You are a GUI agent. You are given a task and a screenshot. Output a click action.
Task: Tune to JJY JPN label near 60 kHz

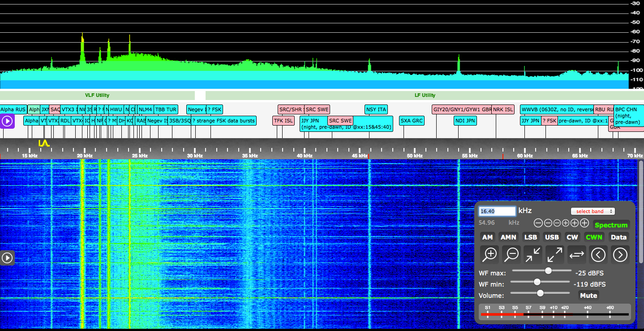click(x=530, y=121)
